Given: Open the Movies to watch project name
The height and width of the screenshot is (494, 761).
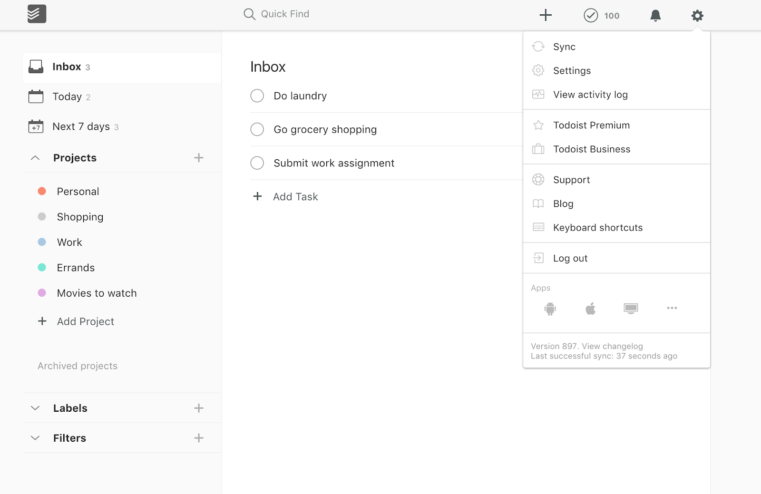Looking at the screenshot, I should 97,293.
